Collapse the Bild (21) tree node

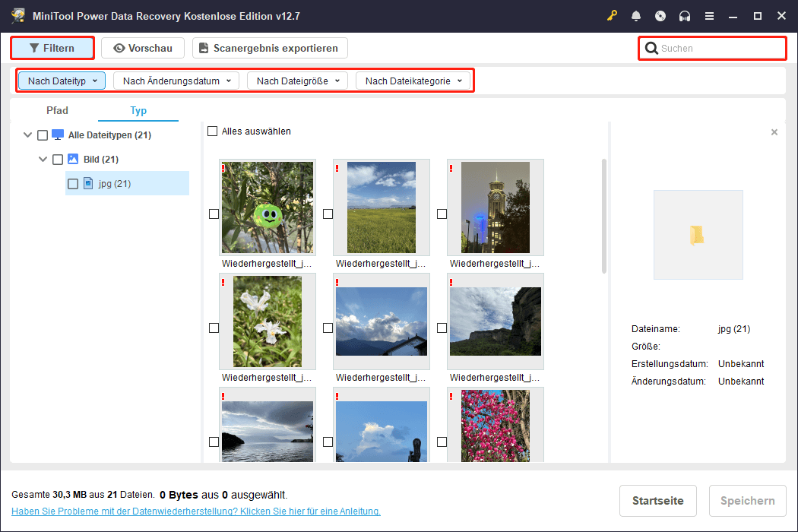click(x=43, y=160)
